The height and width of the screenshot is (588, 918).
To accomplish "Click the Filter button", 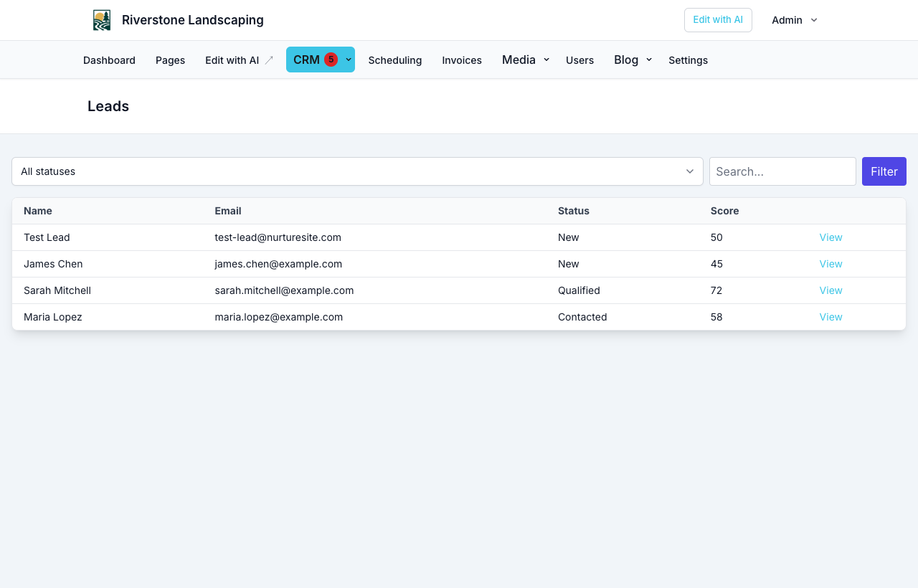I will (x=884, y=171).
